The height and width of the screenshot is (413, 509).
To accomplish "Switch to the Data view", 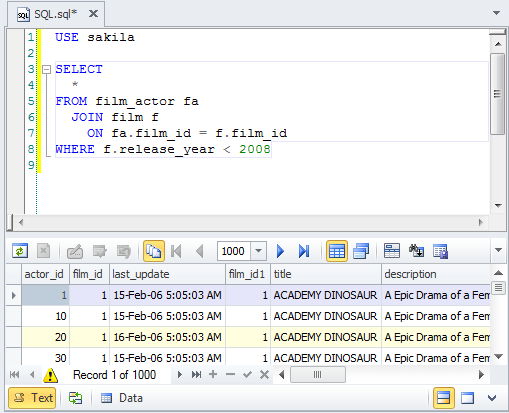I will [x=122, y=398].
